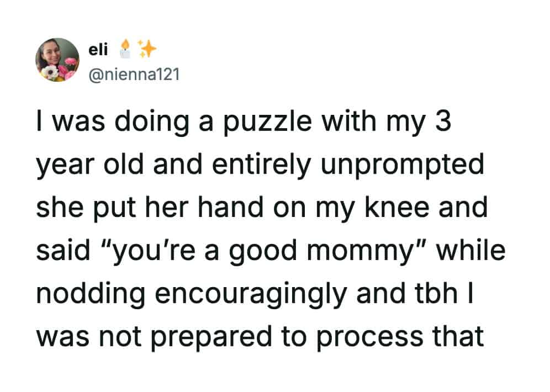550x392 pixels.
Task: Click the sparkles emoji after the name
Action: click(x=147, y=50)
